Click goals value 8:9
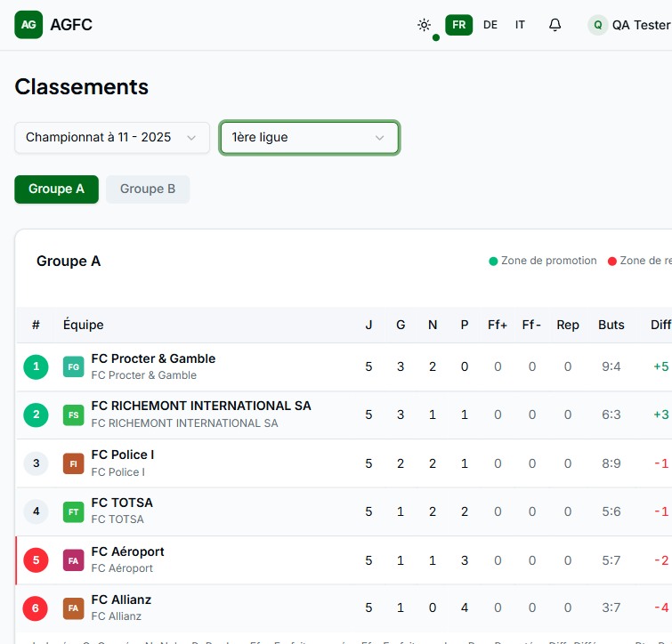Viewport: 672px width, 644px height. [x=611, y=463]
